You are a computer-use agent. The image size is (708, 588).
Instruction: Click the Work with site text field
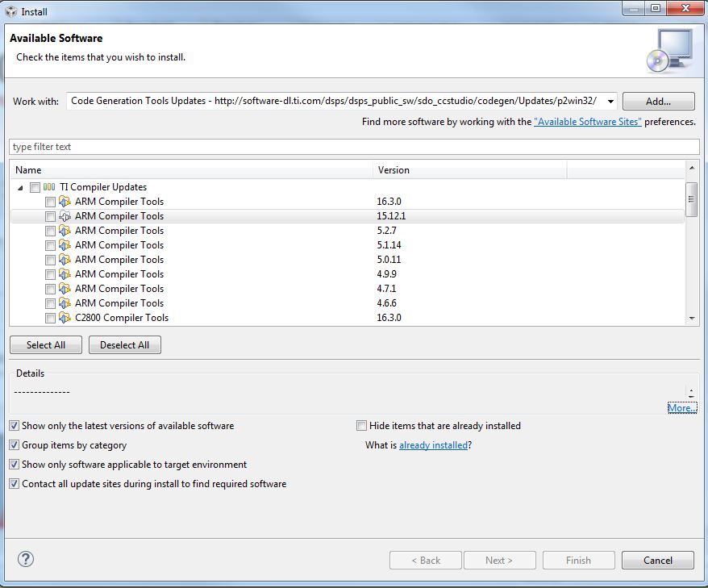335,101
